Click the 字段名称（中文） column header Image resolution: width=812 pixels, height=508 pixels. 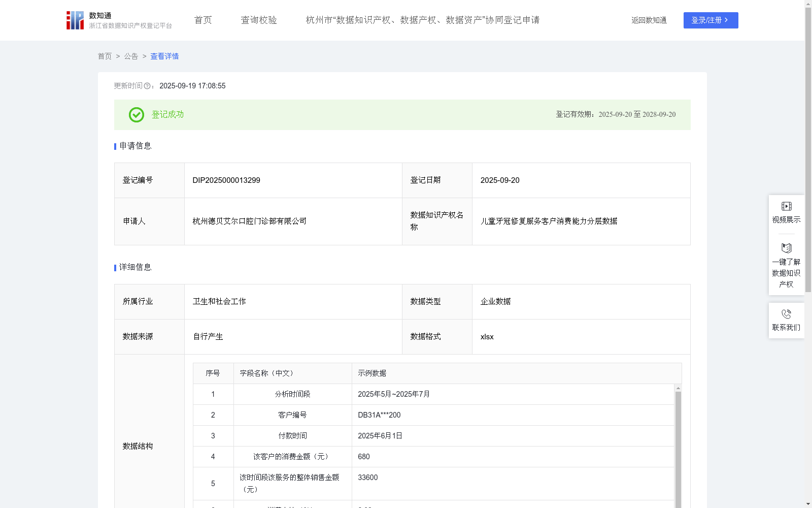tap(292, 373)
